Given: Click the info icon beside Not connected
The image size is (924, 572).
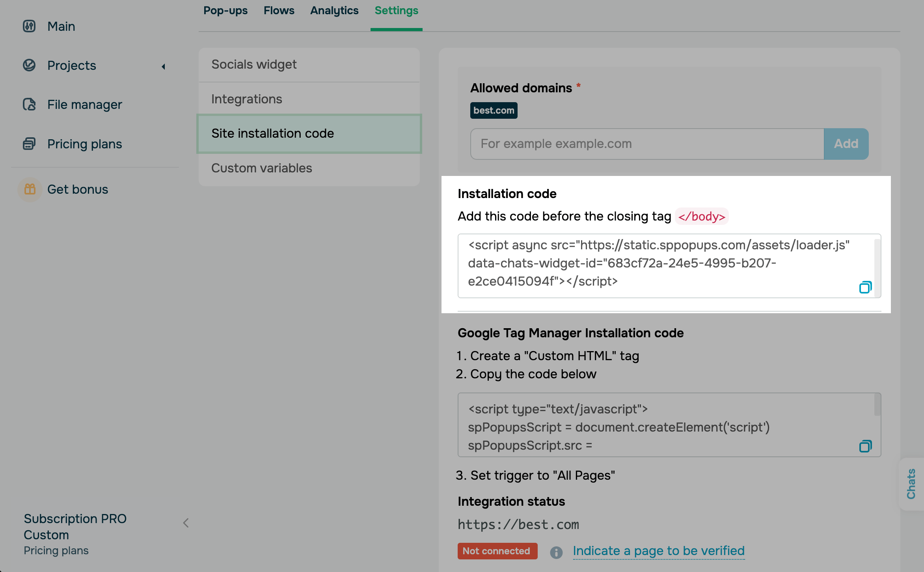Looking at the screenshot, I should pyautogui.click(x=556, y=552).
